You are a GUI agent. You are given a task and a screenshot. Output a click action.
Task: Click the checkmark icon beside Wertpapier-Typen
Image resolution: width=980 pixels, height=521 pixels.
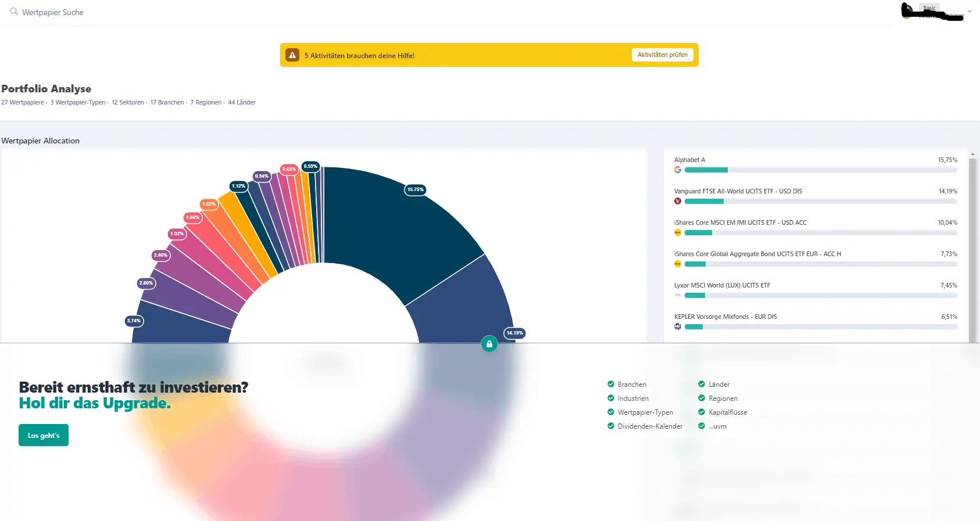(x=611, y=412)
